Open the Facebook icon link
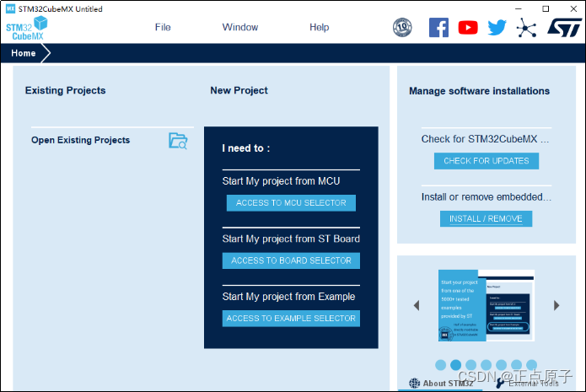The image size is (586, 392). [x=438, y=27]
